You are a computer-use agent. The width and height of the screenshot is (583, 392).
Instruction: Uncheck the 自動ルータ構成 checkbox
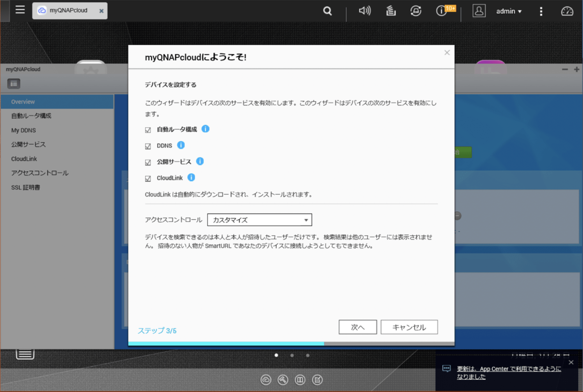tap(148, 130)
